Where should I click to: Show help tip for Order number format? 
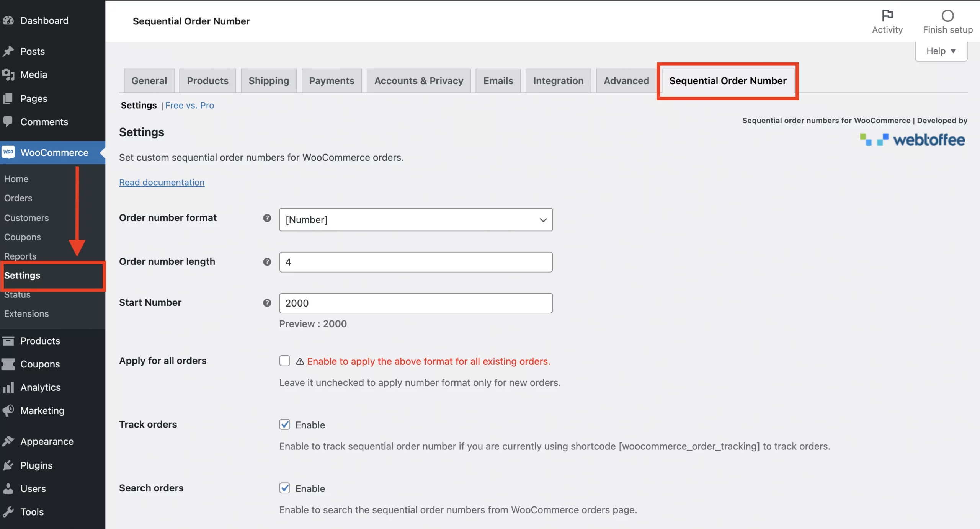coord(267,218)
